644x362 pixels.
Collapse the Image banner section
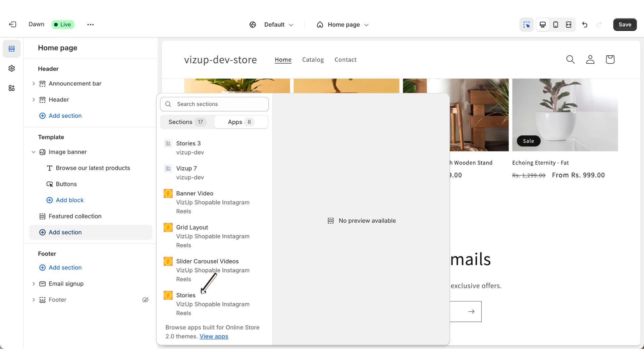click(x=34, y=152)
